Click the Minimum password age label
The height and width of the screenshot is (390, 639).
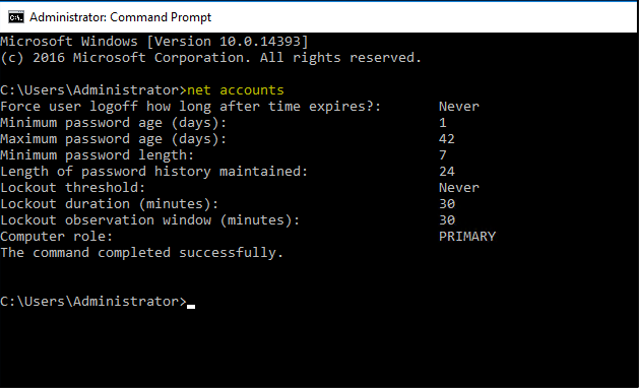pos(113,123)
